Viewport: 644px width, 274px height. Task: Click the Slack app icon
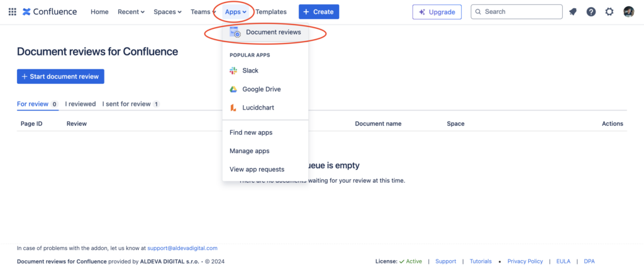233,71
